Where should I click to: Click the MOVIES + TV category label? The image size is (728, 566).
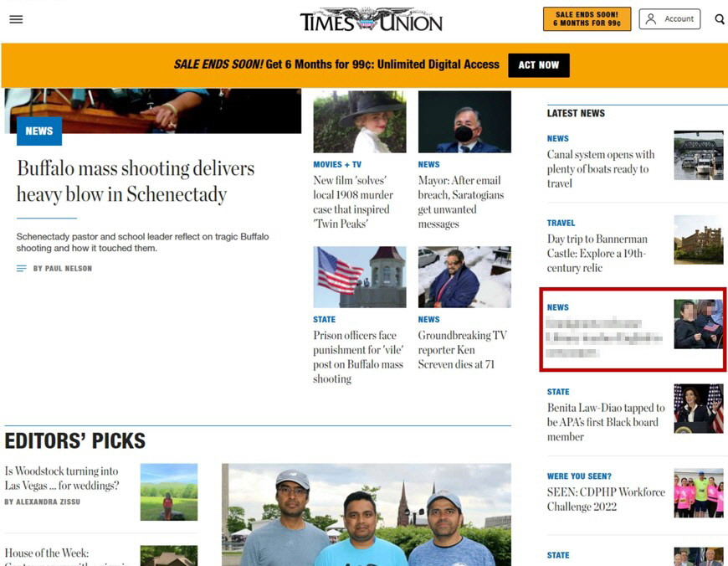tap(337, 164)
